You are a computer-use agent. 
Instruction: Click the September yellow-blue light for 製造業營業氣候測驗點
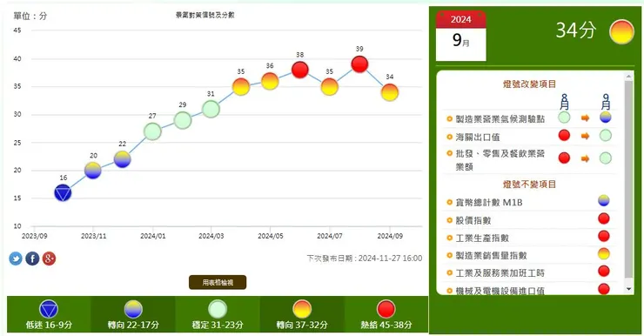coord(606,117)
